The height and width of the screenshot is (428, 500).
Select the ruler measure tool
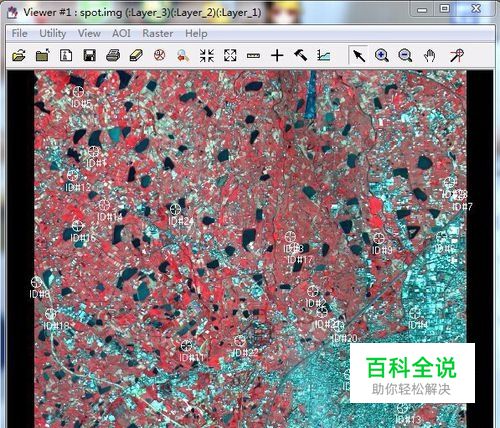(253, 55)
